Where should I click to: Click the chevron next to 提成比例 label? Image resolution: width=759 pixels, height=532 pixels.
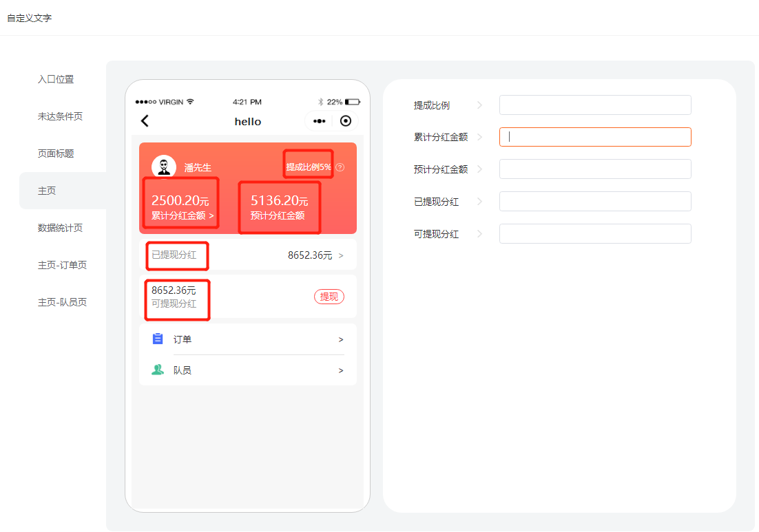click(x=479, y=105)
